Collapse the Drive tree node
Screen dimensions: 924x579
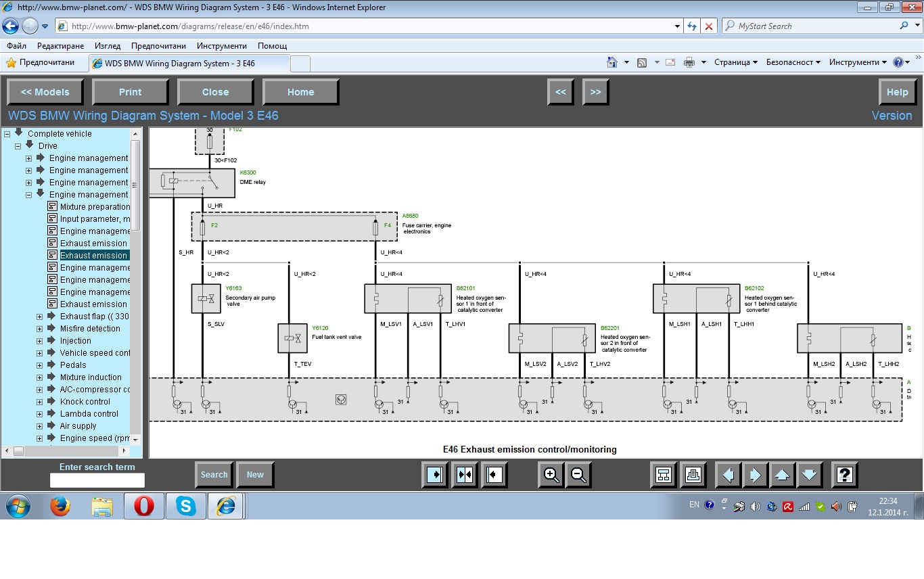18,146
